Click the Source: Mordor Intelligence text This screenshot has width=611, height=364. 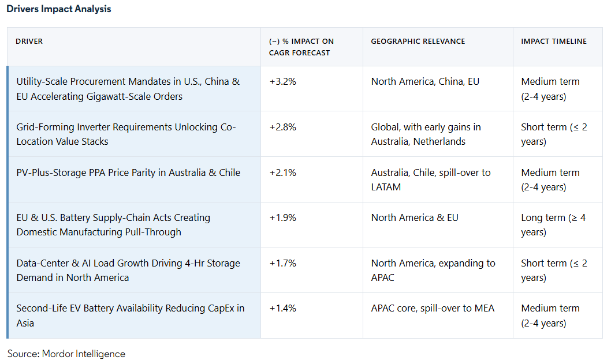click(x=66, y=354)
